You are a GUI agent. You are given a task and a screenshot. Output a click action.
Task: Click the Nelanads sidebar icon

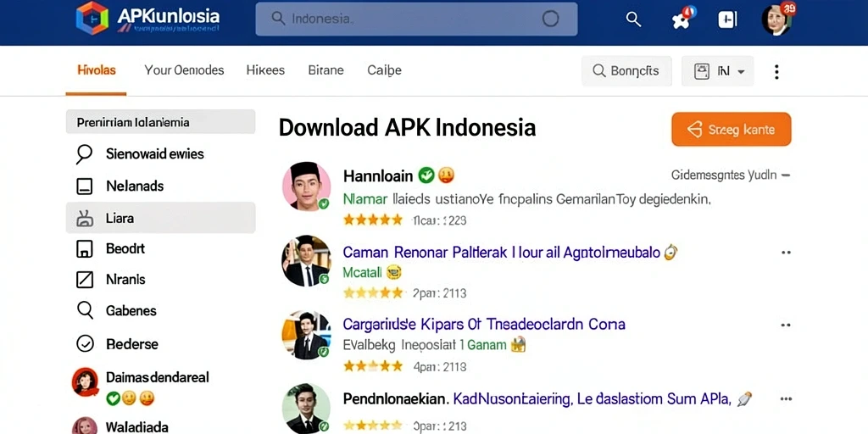click(x=84, y=186)
